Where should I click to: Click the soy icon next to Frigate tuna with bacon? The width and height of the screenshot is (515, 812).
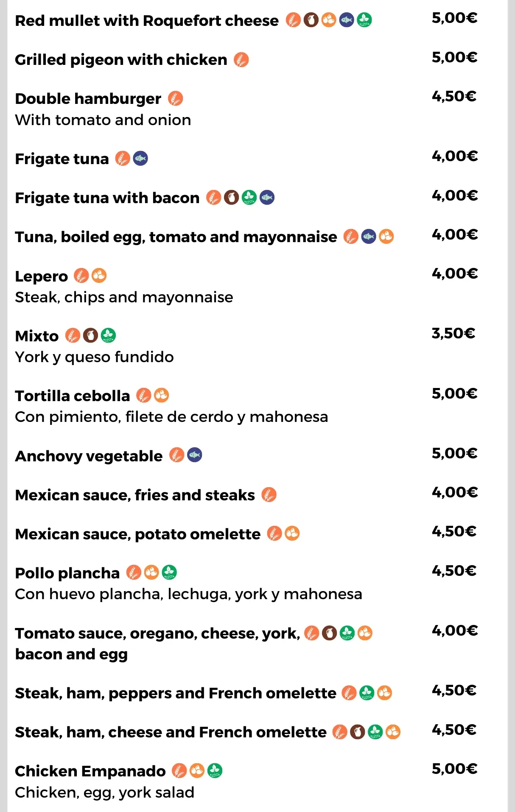pos(249,197)
